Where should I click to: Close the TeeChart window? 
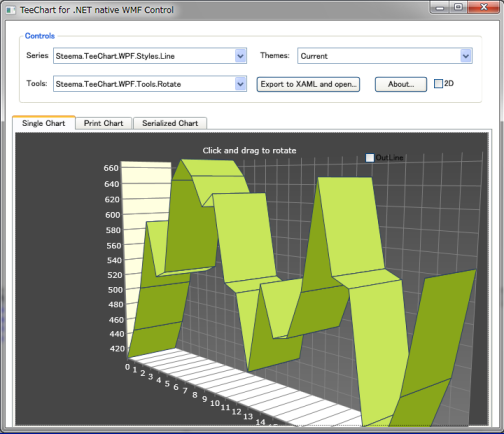[x=484, y=8]
